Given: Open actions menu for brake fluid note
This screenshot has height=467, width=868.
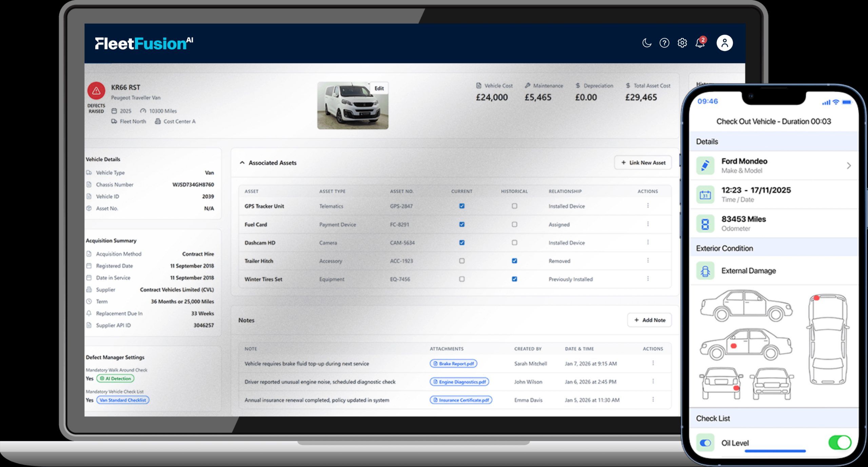Looking at the screenshot, I should [x=653, y=363].
